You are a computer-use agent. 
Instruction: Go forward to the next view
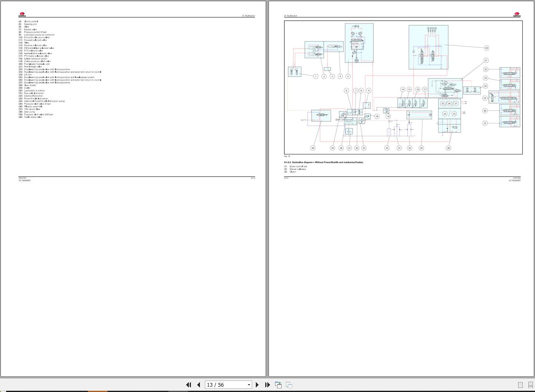[x=289, y=385]
